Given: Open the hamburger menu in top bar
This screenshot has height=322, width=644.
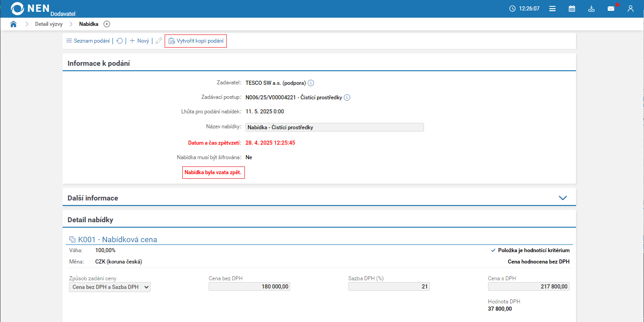Looking at the screenshot, I should pos(552,9).
